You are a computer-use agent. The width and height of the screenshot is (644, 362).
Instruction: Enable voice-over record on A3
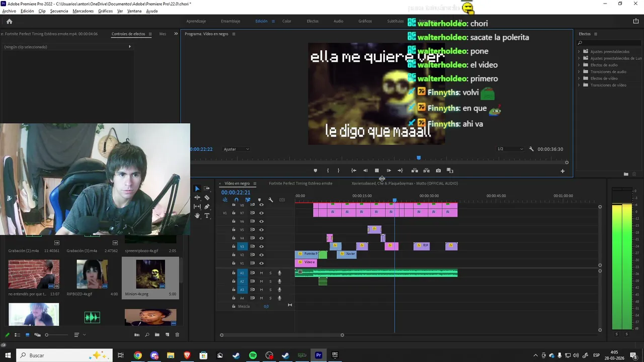[279, 290]
